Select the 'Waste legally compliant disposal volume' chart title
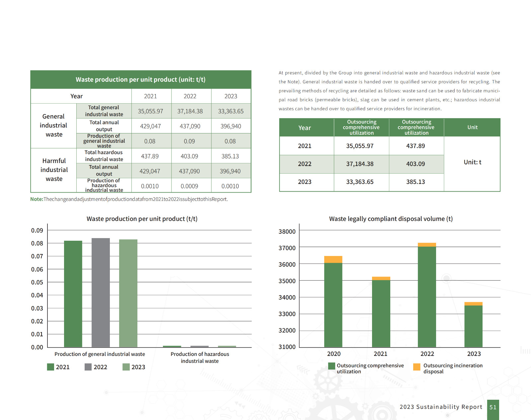 point(391,219)
